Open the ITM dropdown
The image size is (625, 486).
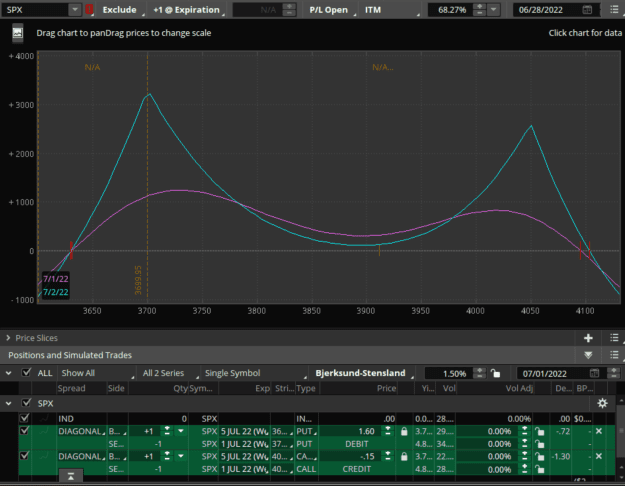pyautogui.click(x=391, y=10)
